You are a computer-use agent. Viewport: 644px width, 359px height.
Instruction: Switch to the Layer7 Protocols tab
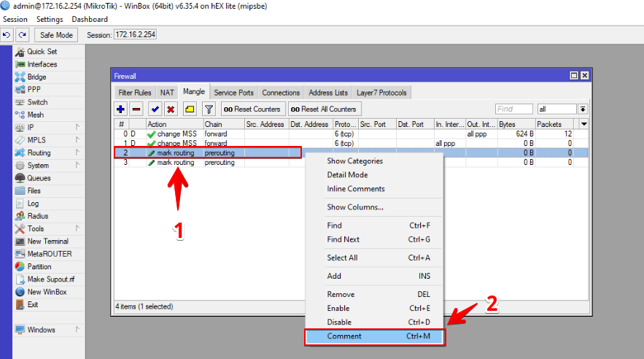click(x=381, y=93)
